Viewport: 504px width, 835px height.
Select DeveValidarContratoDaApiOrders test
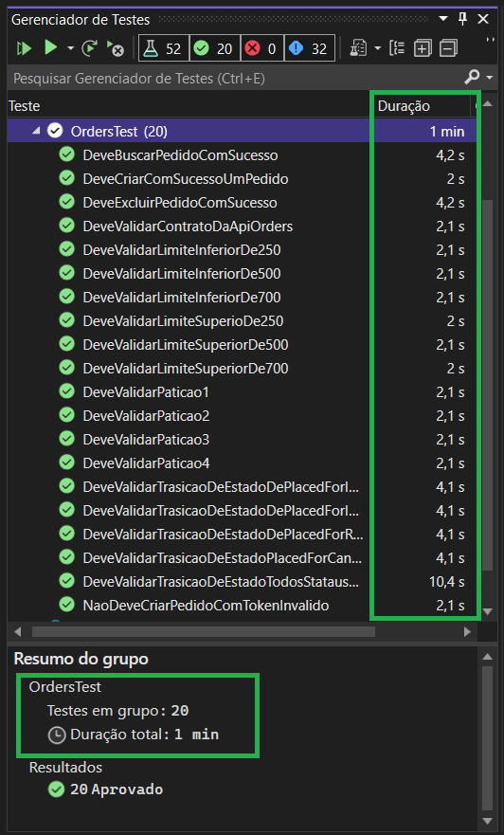[x=188, y=227]
